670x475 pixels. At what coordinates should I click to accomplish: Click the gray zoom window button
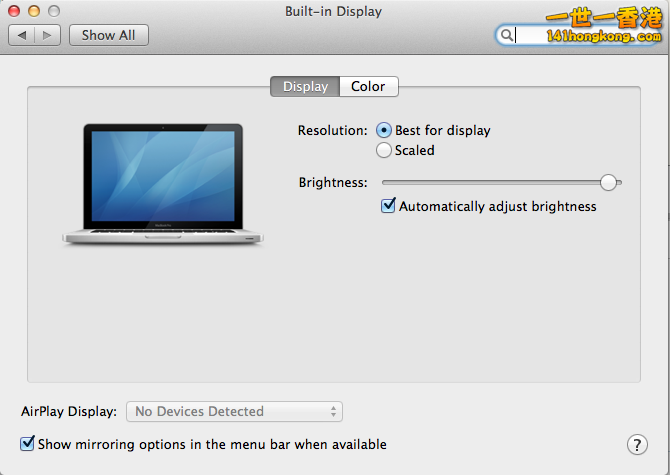pyautogui.click(x=54, y=11)
